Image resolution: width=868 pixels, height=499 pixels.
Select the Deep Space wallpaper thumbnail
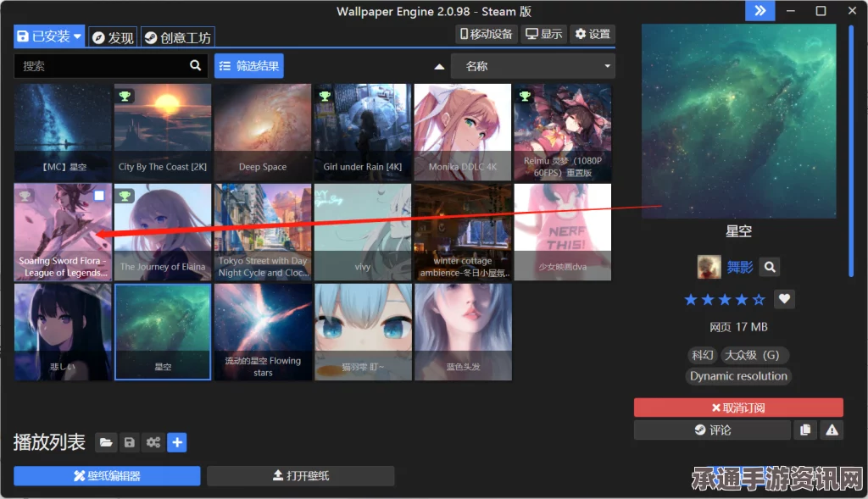pos(263,132)
